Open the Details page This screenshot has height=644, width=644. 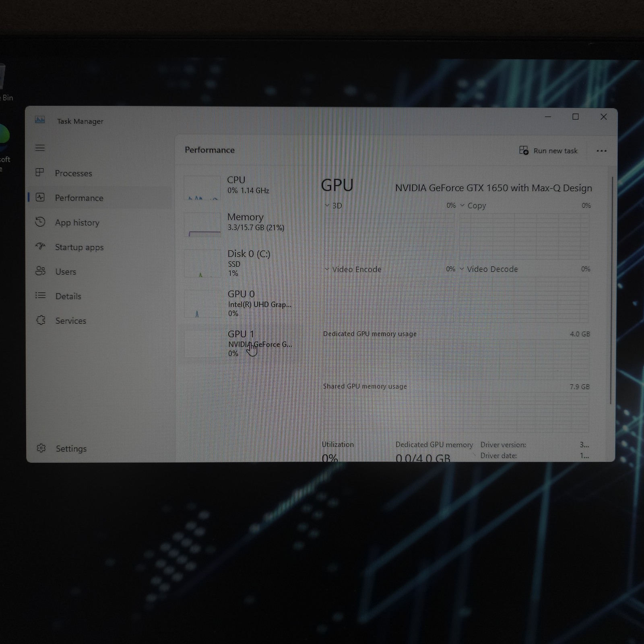coord(99,296)
